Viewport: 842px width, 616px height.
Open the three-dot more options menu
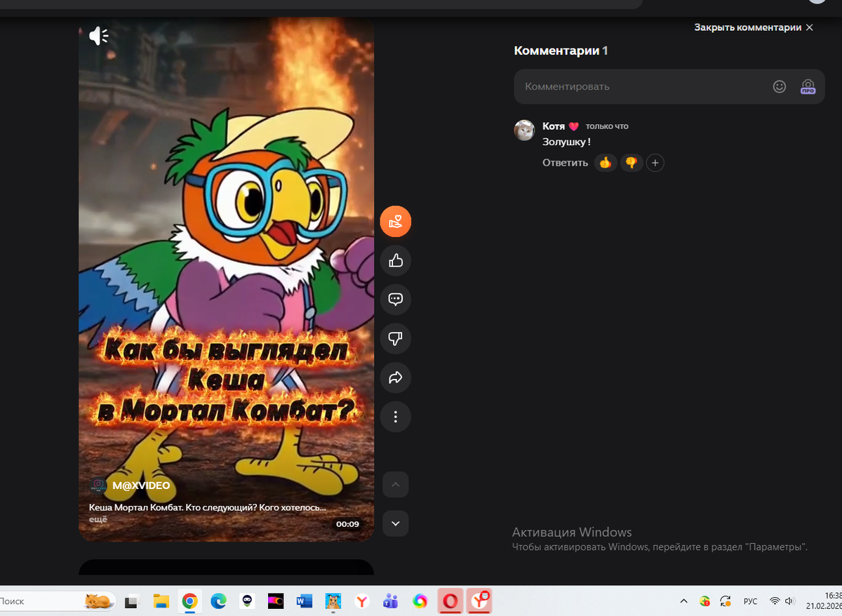[x=396, y=417]
